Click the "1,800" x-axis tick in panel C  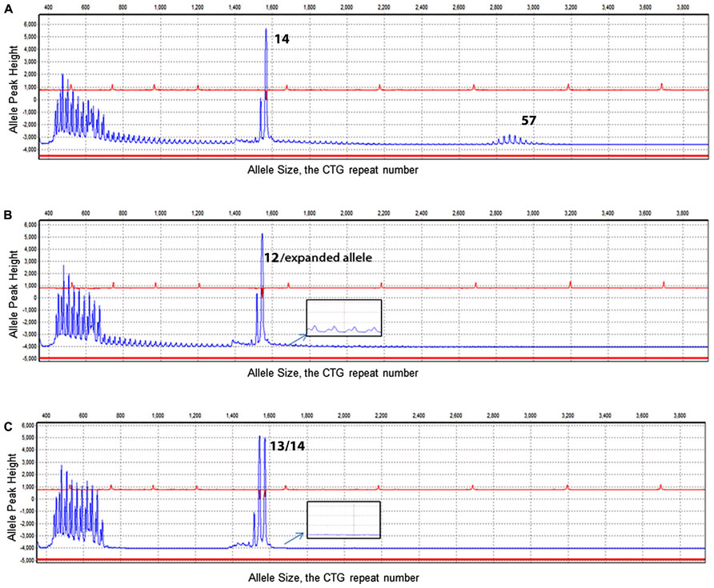click(x=307, y=415)
